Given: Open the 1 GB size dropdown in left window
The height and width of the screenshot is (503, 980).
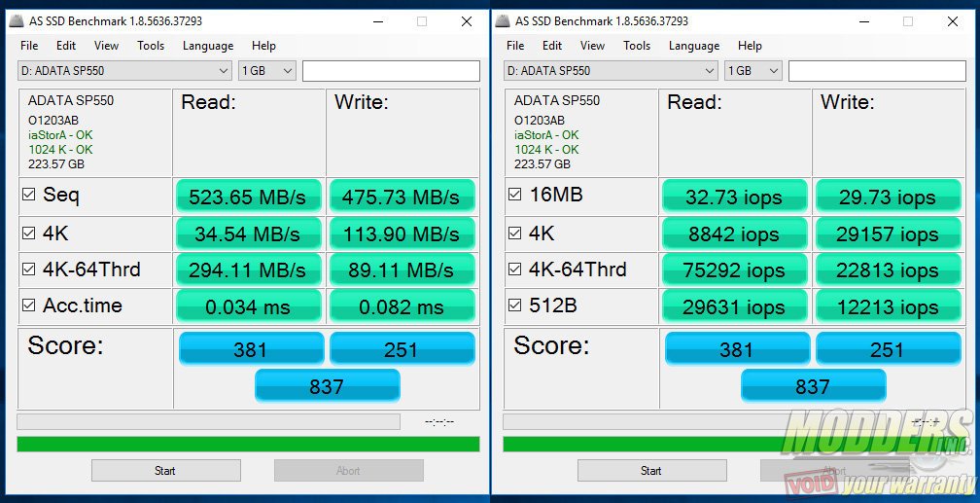Looking at the screenshot, I should tap(267, 71).
